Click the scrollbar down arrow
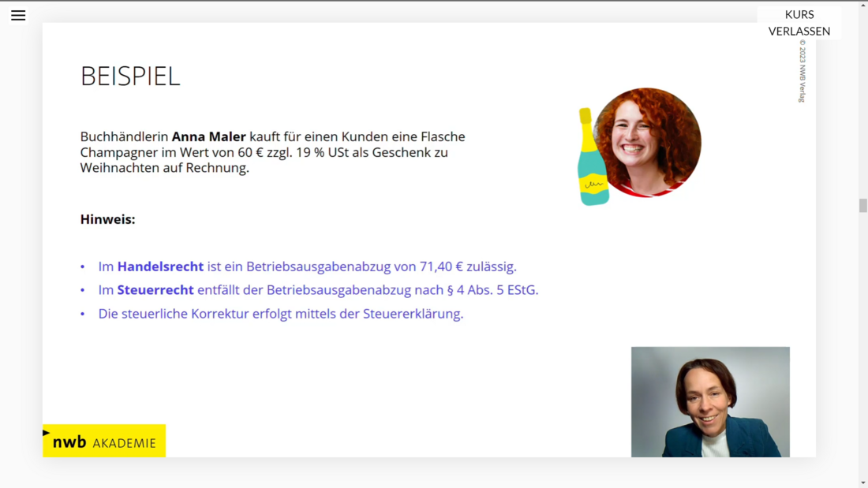868x488 pixels. [x=862, y=482]
